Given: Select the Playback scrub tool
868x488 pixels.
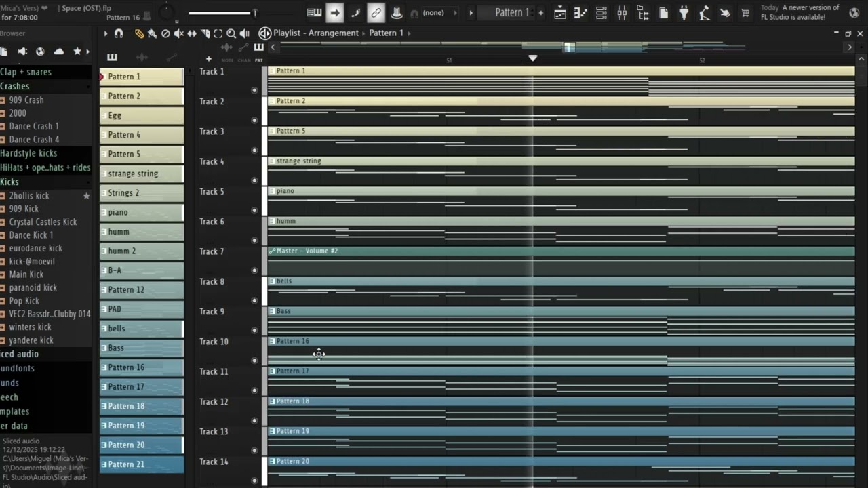Looking at the screenshot, I should [x=244, y=33].
